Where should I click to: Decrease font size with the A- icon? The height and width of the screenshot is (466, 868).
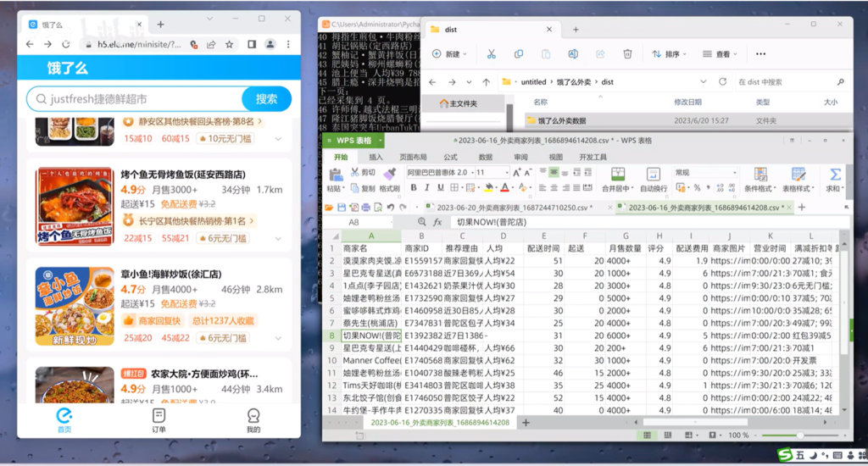(x=528, y=173)
